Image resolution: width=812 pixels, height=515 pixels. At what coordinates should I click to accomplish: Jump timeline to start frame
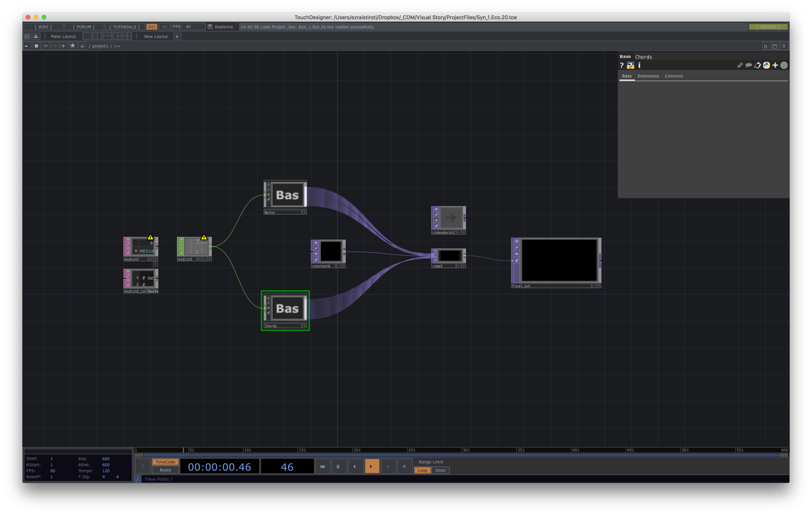[323, 467]
